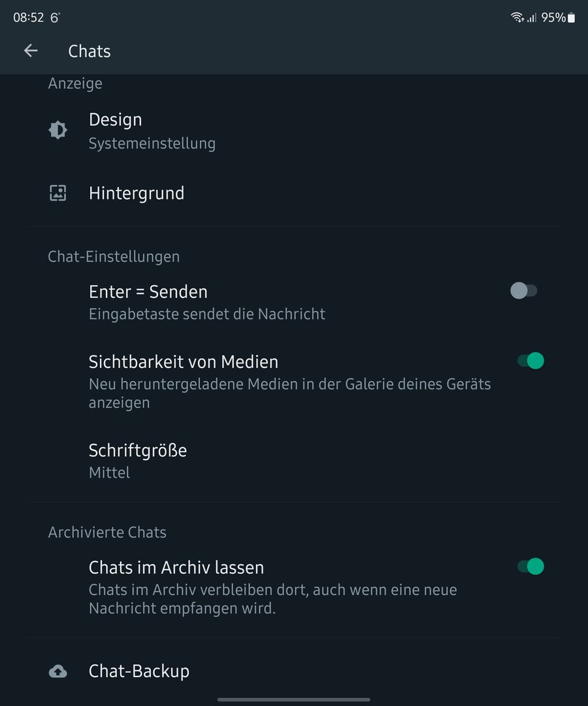
Task: Tap the bottom navigation gesture bar
Action: 294,699
